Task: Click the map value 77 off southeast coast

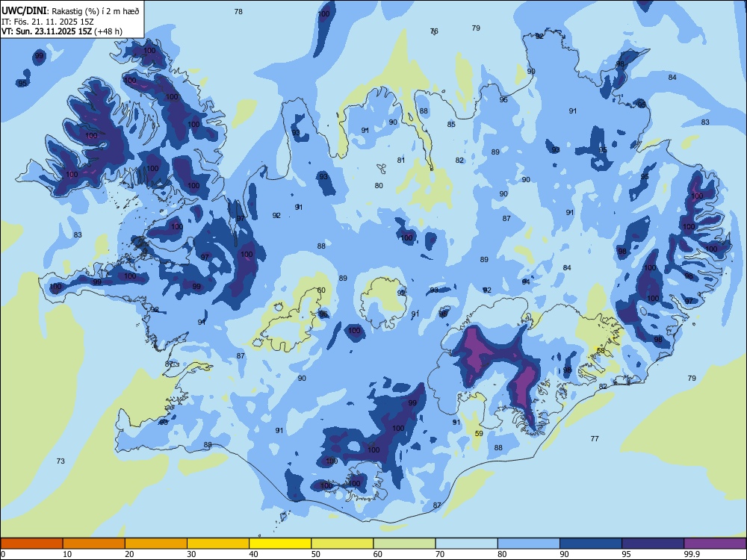Action: 595,438
